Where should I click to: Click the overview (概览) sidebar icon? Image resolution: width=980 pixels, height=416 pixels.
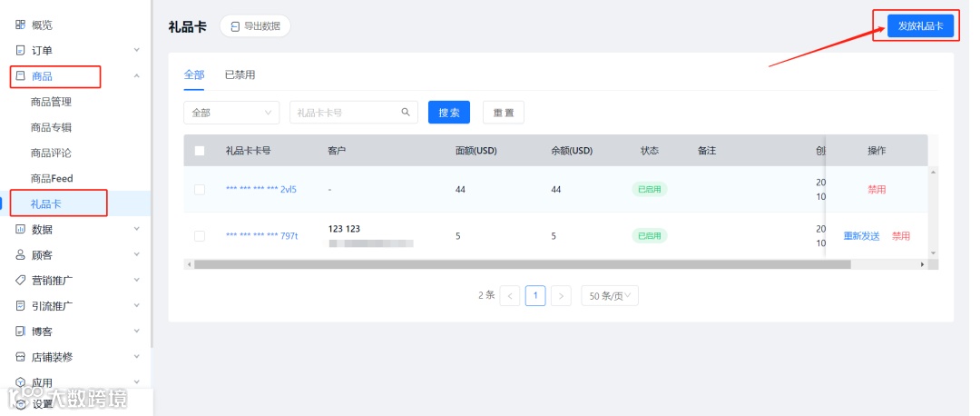coord(20,25)
